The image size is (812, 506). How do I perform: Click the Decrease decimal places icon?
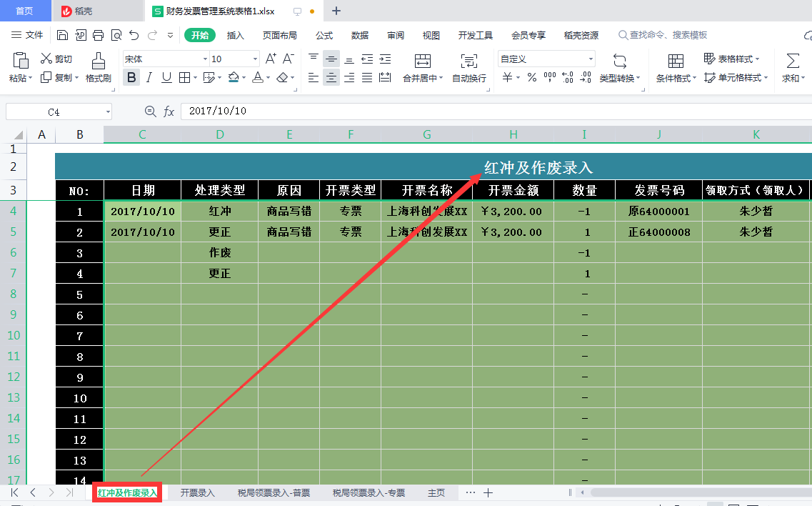(x=586, y=78)
